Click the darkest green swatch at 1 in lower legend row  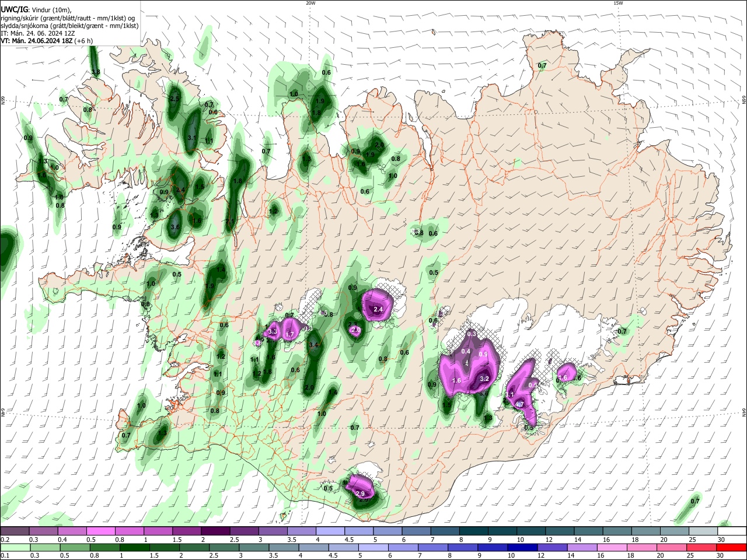(134, 548)
